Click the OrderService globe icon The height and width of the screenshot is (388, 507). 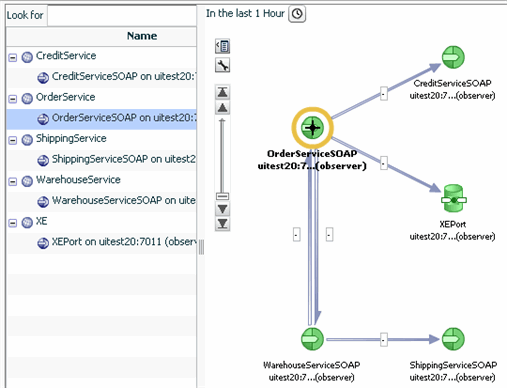tap(27, 99)
